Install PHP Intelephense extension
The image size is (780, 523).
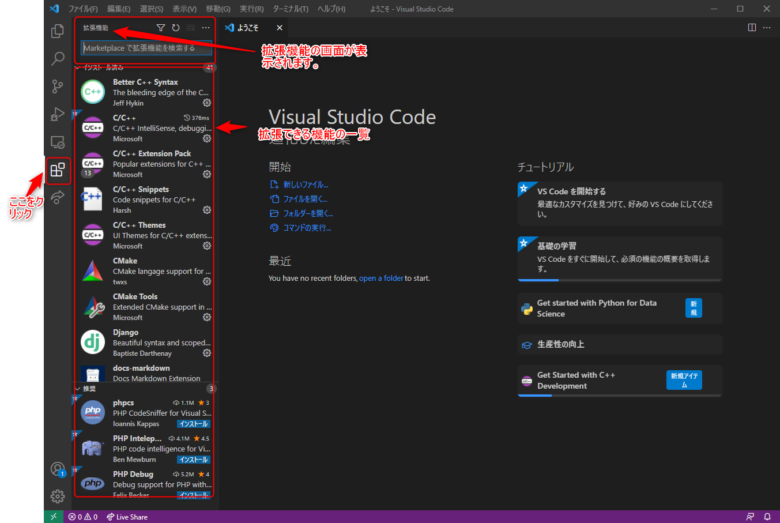[x=194, y=460]
